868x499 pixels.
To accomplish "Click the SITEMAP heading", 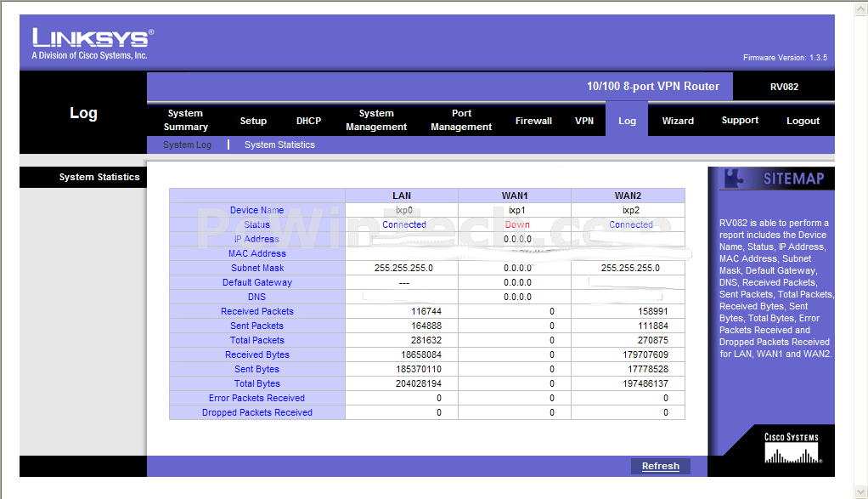I will (793, 179).
